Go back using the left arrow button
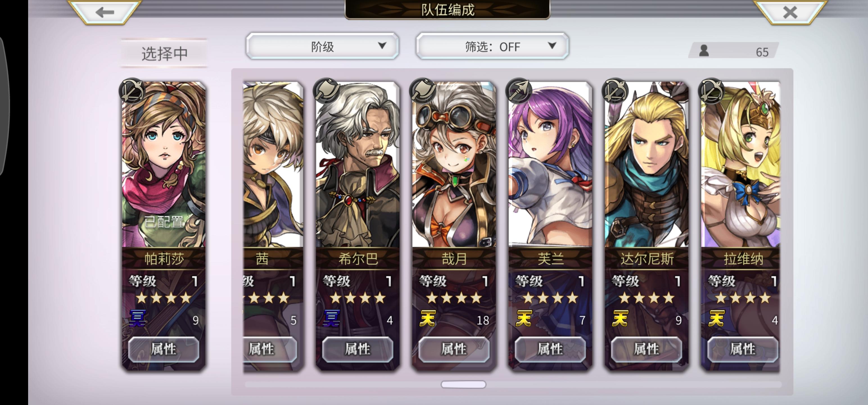 pos(105,12)
